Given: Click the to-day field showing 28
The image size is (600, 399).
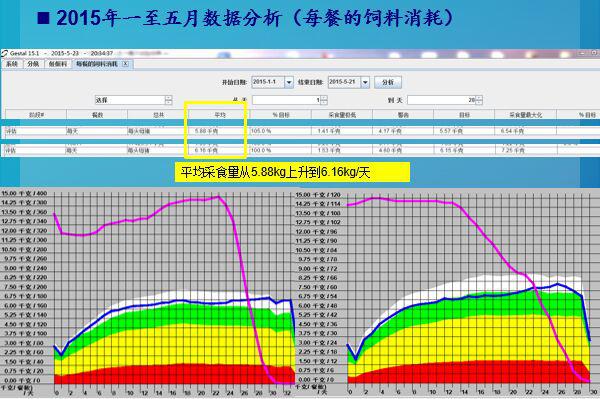Looking at the screenshot, I should tap(442, 100).
